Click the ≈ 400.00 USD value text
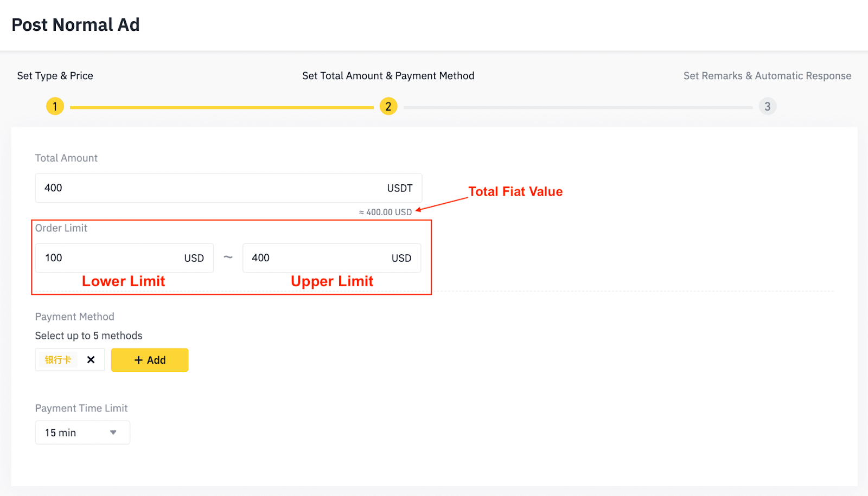Screen dimensions: 868x496 tap(385, 212)
